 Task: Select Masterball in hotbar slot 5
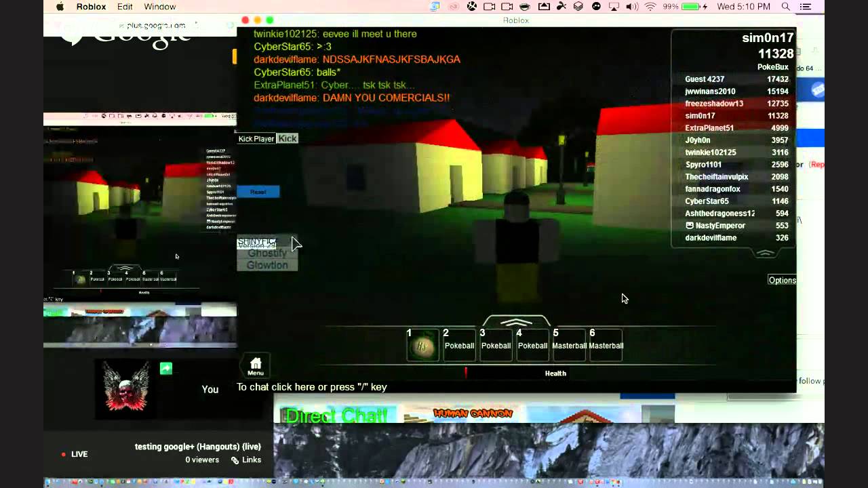click(570, 344)
